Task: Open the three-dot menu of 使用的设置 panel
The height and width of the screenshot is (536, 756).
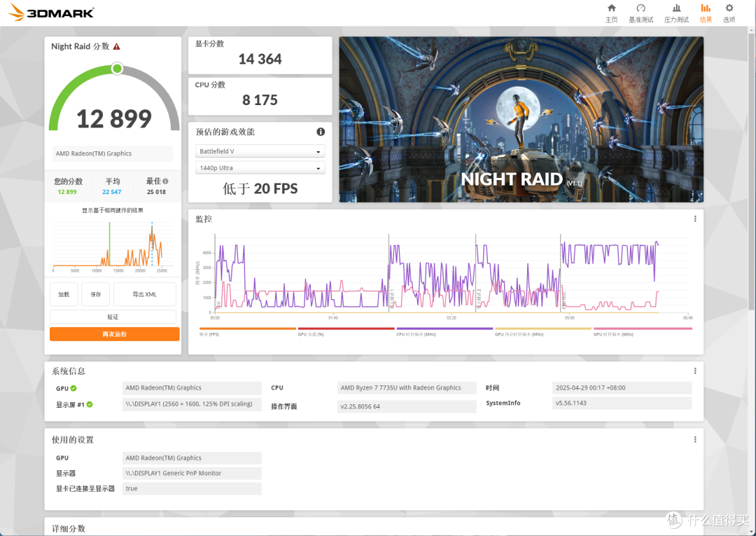Action: pyautogui.click(x=695, y=439)
